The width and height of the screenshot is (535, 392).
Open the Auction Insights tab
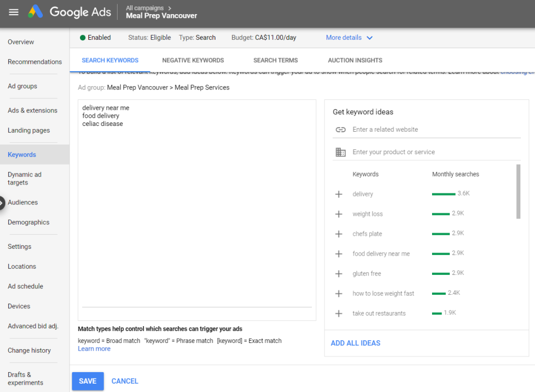(355, 61)
